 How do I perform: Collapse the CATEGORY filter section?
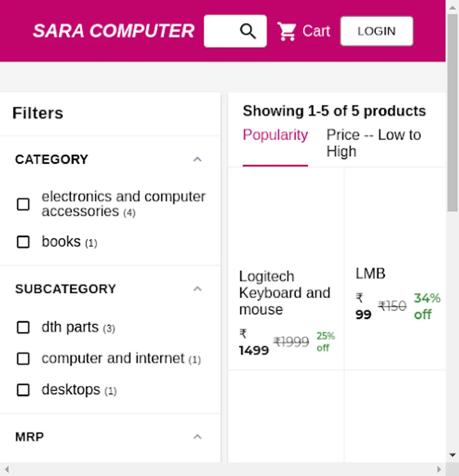click(x=197, y=159)
